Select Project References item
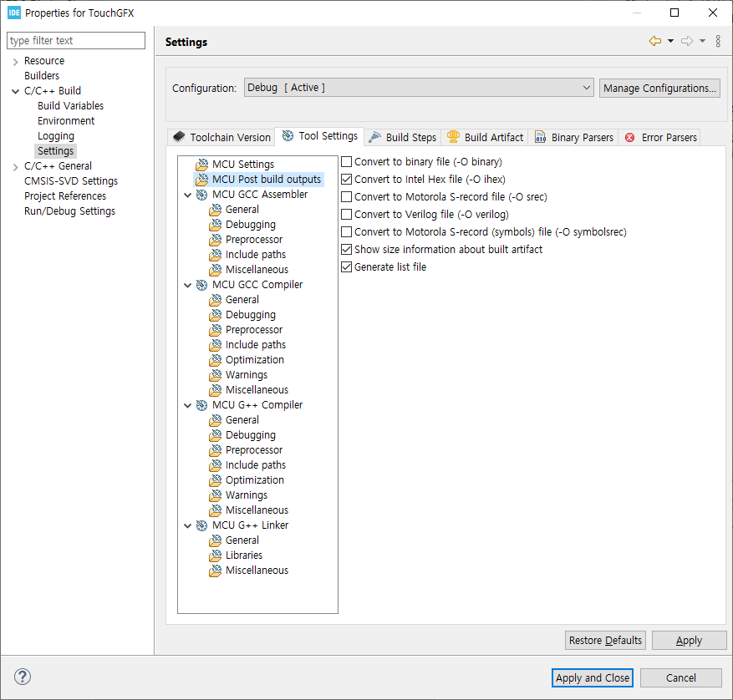733x700 pixels. [65, 196]
